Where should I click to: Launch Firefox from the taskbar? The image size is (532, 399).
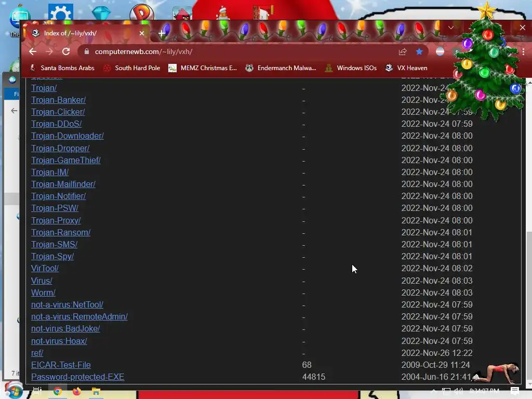77,392
